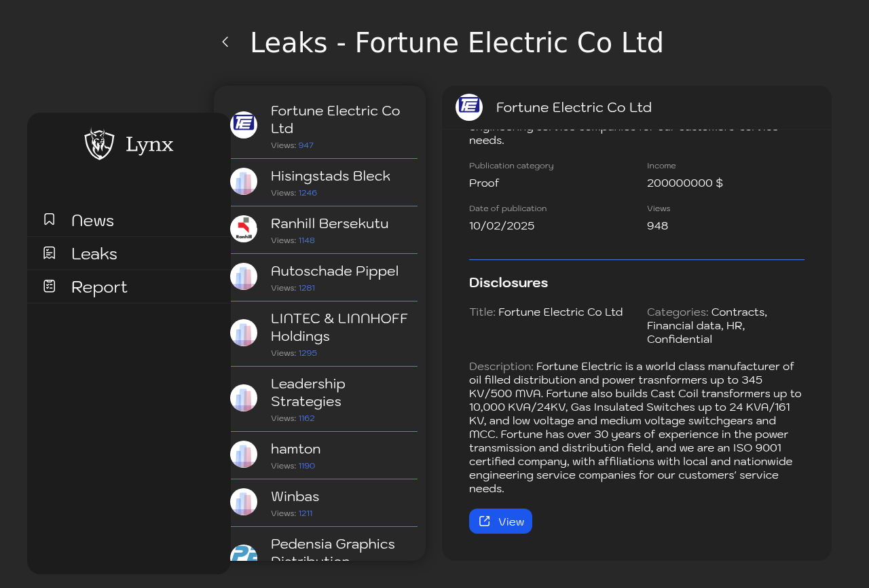This screenshot has height=588, width=869.
Task: Click the Lynx logo icon
Action: [100, 144]
